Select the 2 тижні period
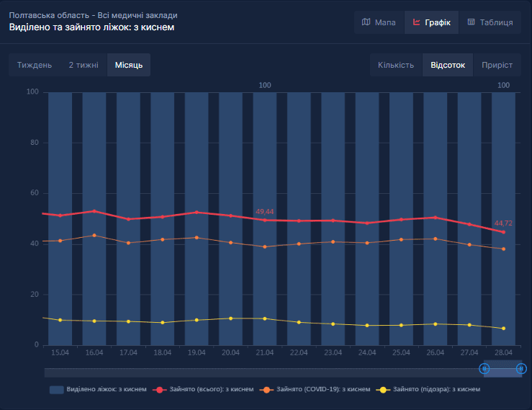Image resolution: width=532 pixels, height=410 pixels. [84, 65]
